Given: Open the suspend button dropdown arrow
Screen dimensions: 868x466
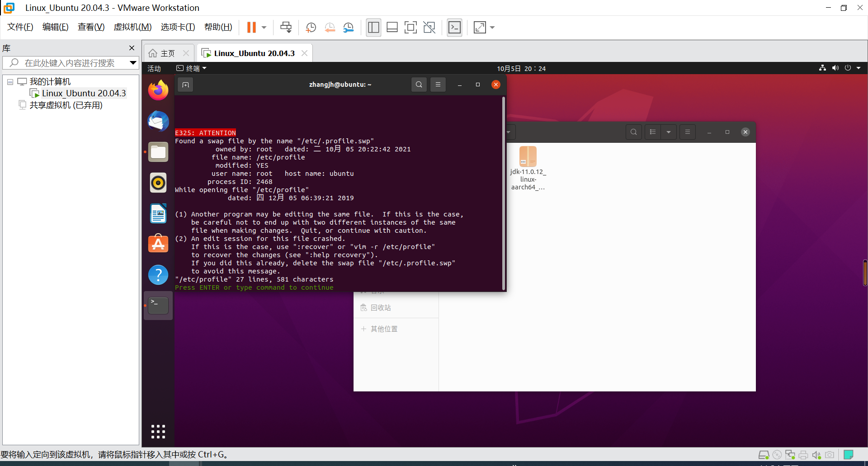Looking at the screenshot, I should (264, 27).
